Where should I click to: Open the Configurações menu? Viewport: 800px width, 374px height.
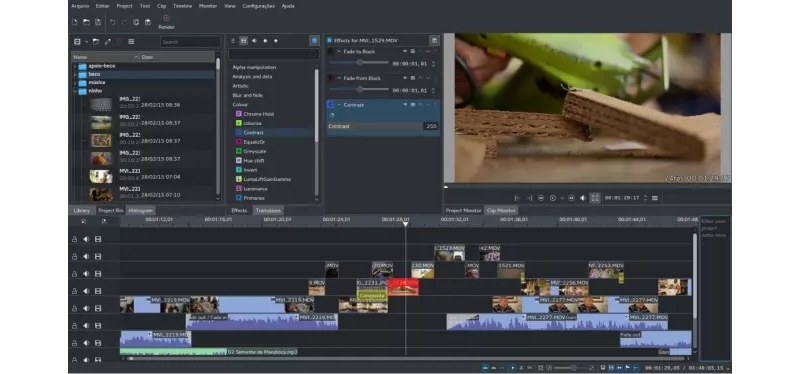click(x=259, y=6)
